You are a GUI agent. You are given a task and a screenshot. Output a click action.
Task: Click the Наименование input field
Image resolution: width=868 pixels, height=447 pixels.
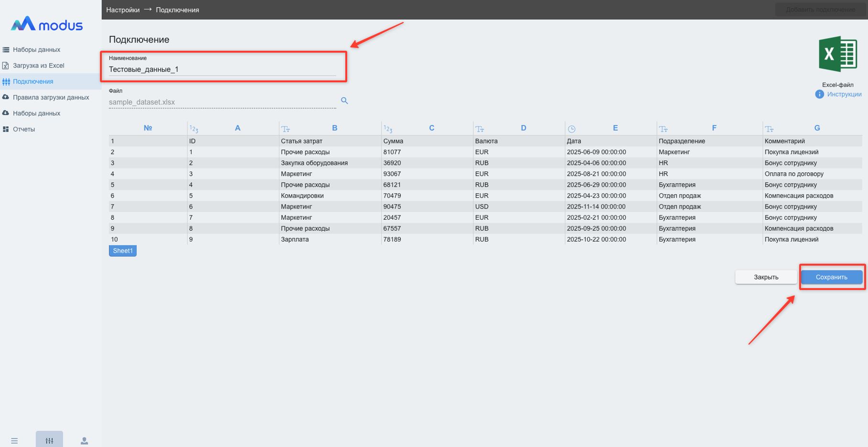pos(222,69)
